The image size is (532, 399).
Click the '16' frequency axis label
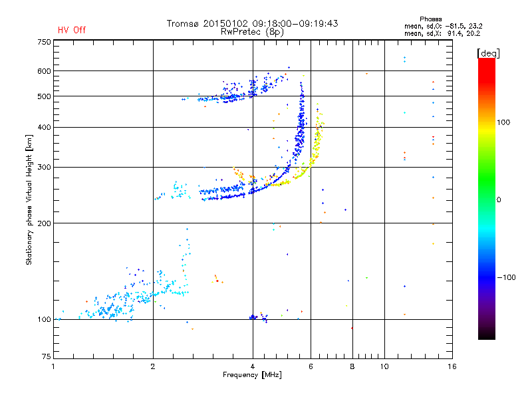(x=452, y=366)
